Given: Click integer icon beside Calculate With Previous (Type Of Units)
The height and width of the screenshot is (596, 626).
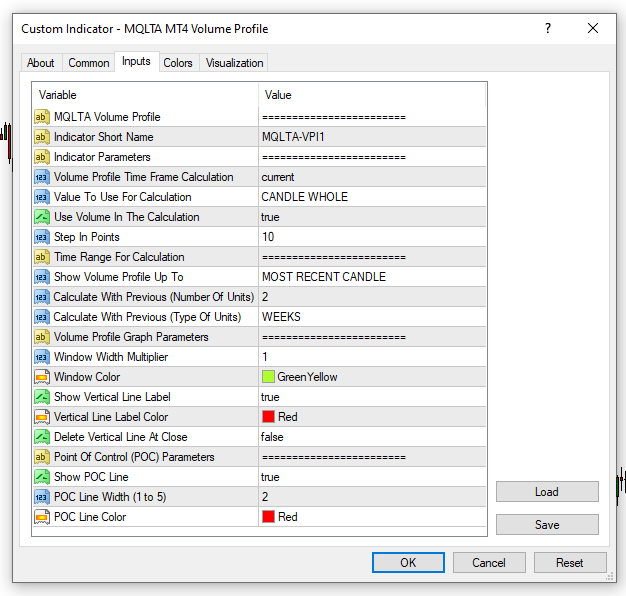Looking at the screenshot, I should point(42,317).
